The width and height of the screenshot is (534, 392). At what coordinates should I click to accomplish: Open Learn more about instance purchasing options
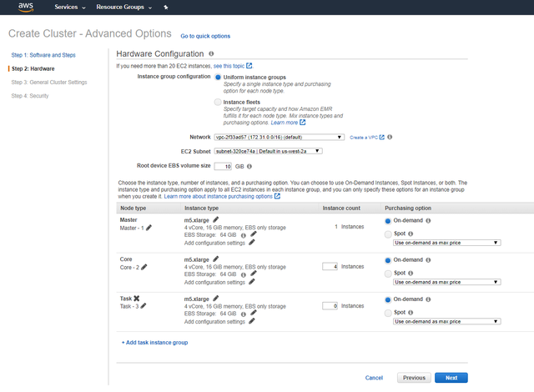tap(219, 196)
